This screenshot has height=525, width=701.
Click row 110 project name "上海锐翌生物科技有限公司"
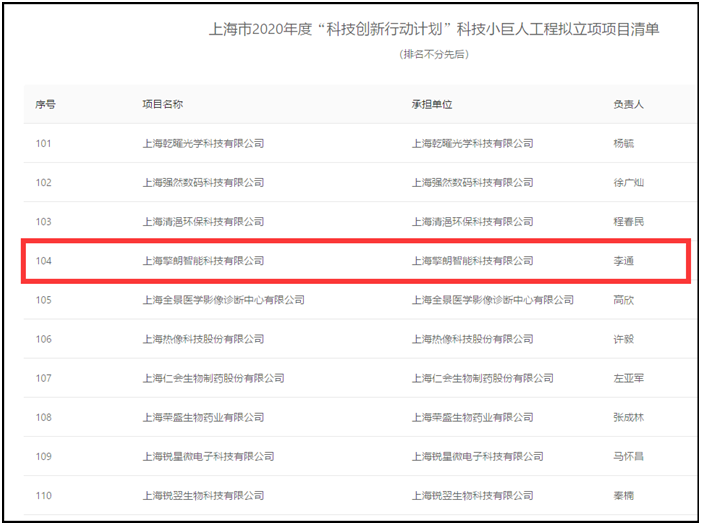[203, 495]
